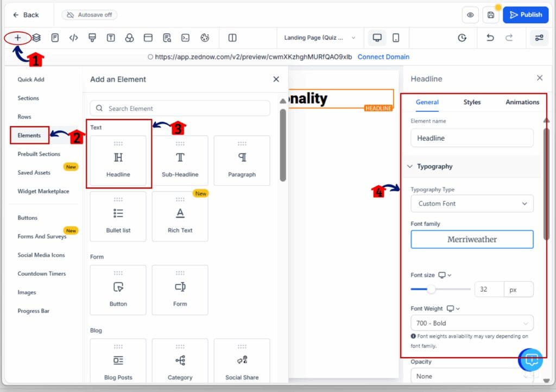Click the Connect Domain link

[x=383, y=57]
